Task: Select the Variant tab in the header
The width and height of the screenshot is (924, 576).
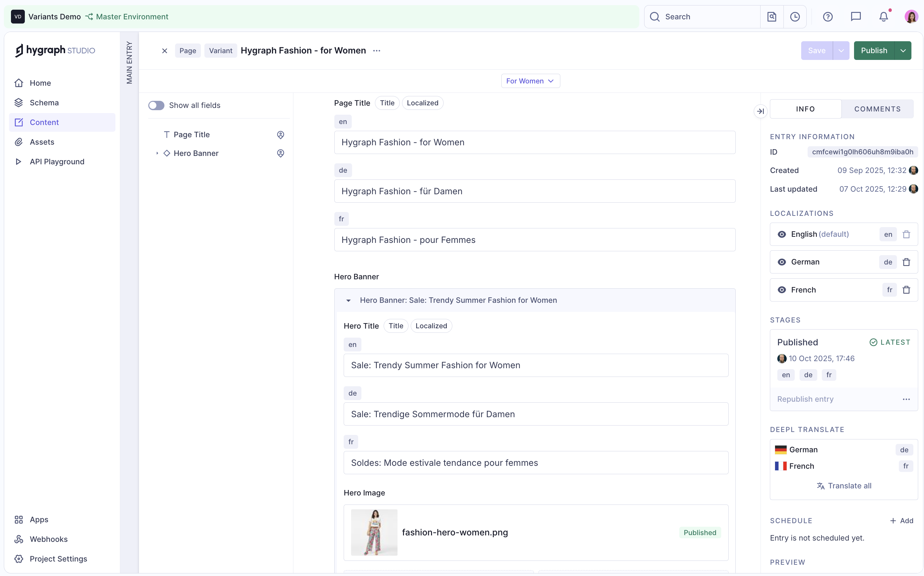Action: tap(220, 50)
